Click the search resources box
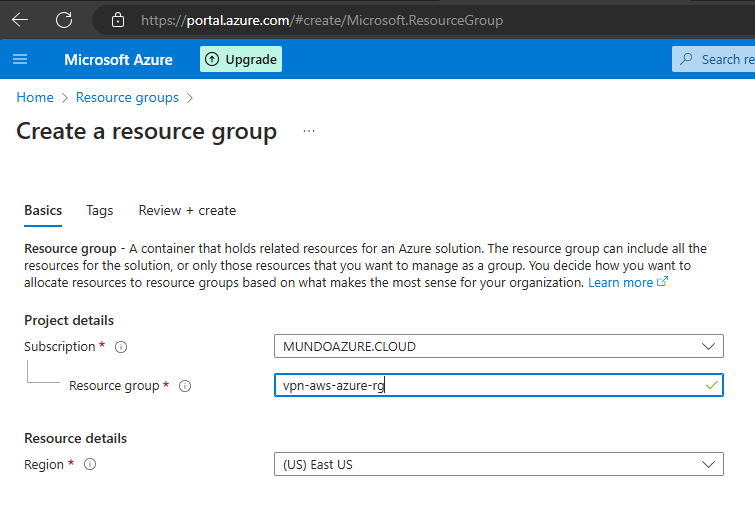The image size is (755, 511). 714,59
